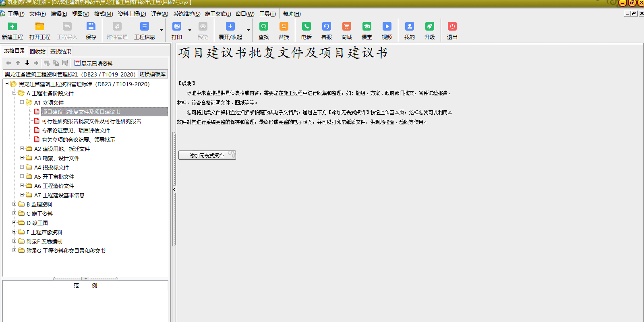Open the dropdown arrow beside 打印

190,30
